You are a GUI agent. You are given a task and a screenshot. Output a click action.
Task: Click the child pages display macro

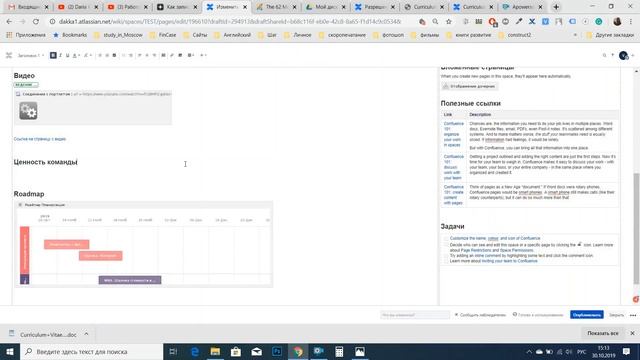pyautogui.click(x=469, y=86)
